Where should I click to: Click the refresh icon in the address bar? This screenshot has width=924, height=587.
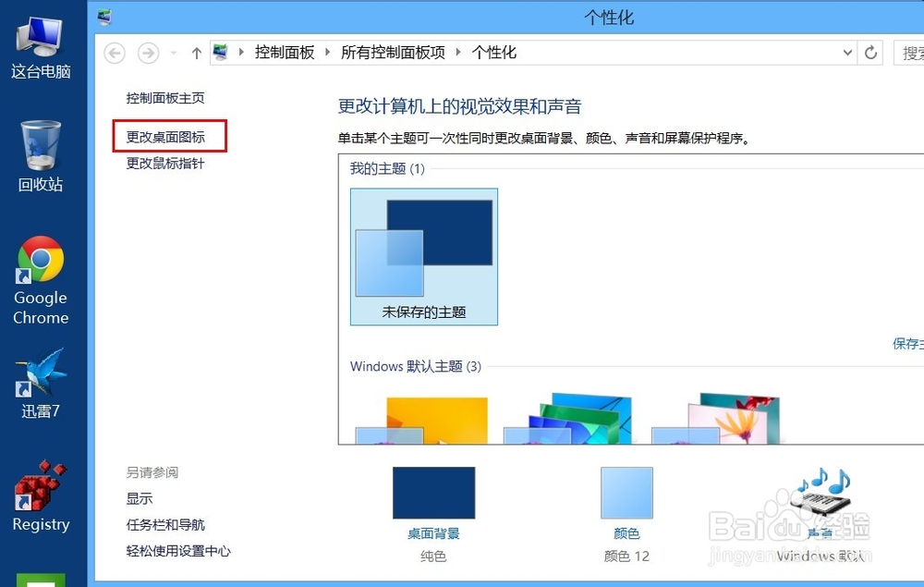coord(870,53)
